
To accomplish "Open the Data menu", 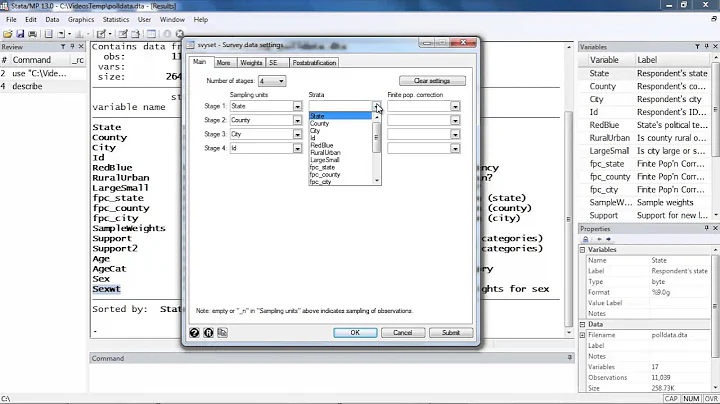I will pos(52,20).
